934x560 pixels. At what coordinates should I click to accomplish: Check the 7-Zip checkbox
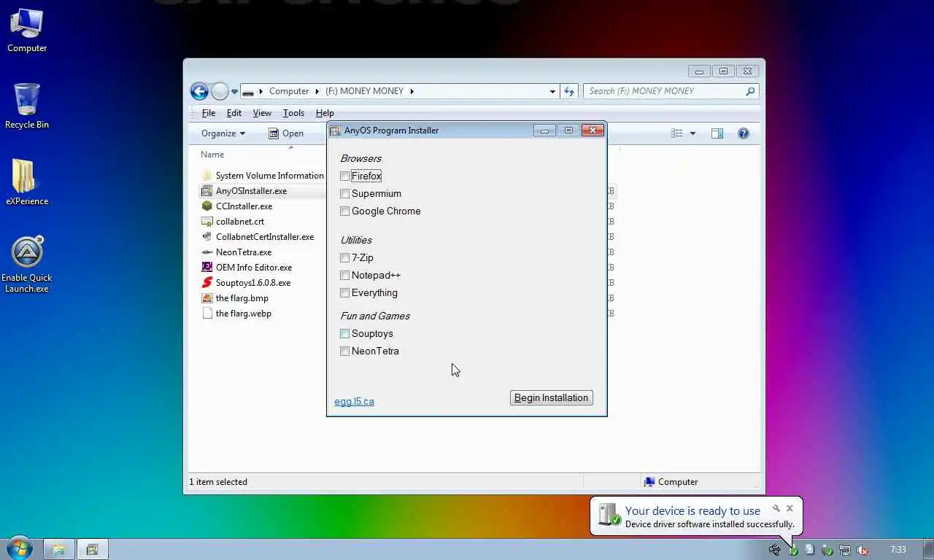tap(345, 258)
